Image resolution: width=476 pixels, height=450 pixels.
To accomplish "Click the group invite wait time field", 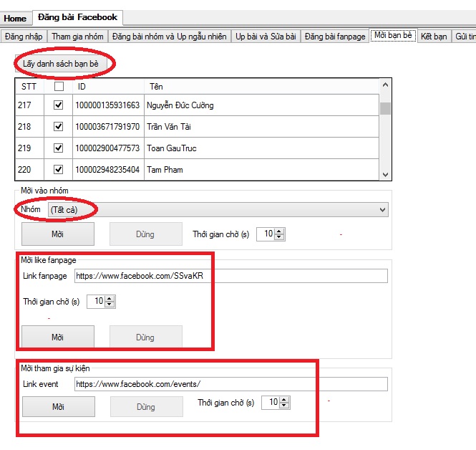I will [x=266, y=234].
